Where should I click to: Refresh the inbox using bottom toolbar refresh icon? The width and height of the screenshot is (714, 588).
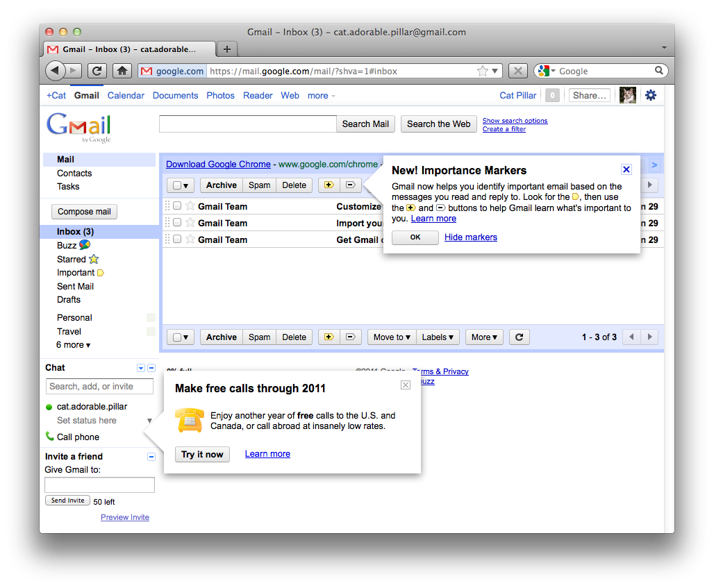519,337
